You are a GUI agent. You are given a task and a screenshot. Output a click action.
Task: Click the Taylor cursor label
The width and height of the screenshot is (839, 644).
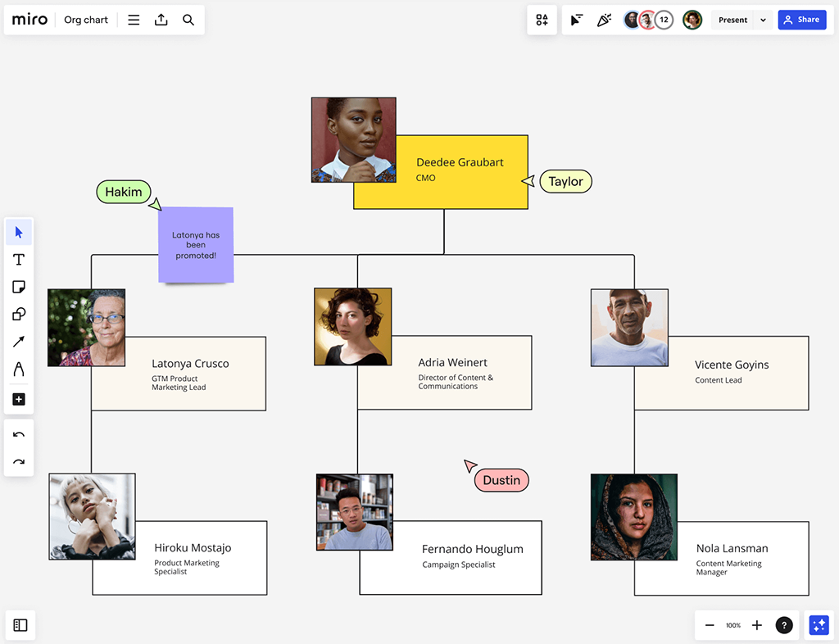pyautogui.click(x=565, y=181)
